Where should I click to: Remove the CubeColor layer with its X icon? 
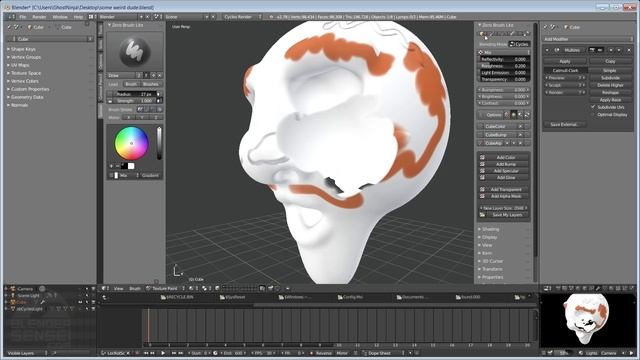(x=520, y=127)
